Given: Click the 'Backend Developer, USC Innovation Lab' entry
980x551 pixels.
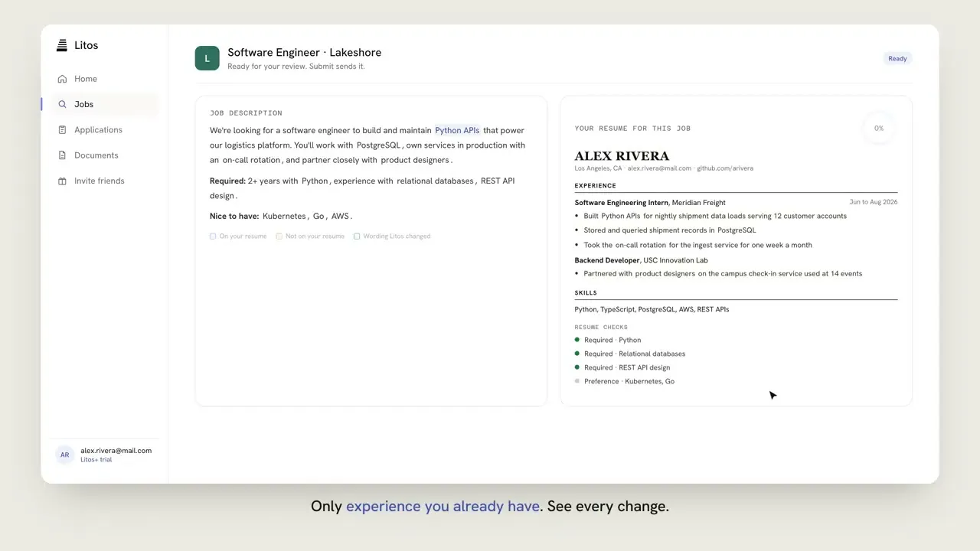Looking at the screenshot, I should click(641, 260).
